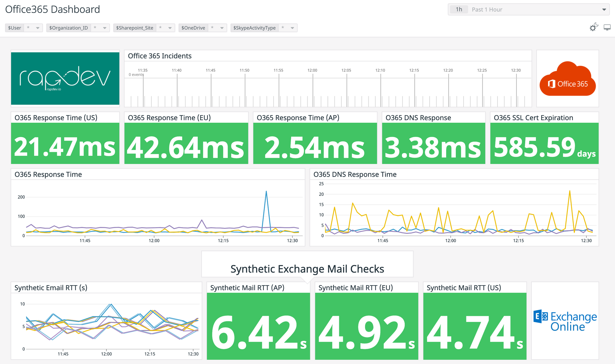615x364 pixels.
Task: Open the Synthetic Mail RTT (EU) 4.92s value
Action: (x=367, y=333)
